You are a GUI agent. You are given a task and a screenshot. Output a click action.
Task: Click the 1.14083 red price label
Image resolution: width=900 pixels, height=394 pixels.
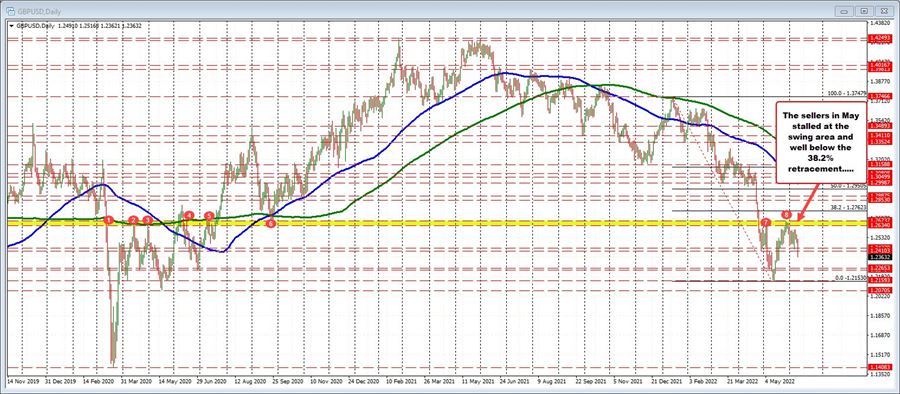click(x=879, y=366)
